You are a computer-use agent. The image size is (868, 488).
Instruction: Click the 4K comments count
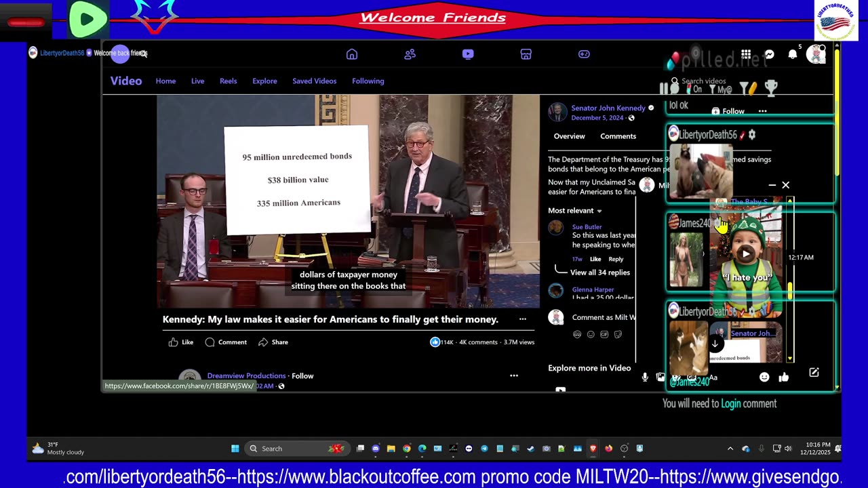[478, 342]
